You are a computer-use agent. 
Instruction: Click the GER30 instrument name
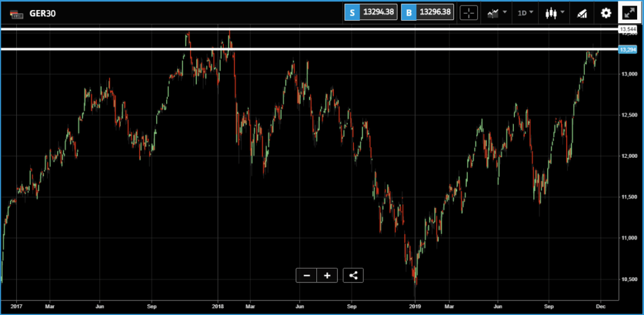43,14
